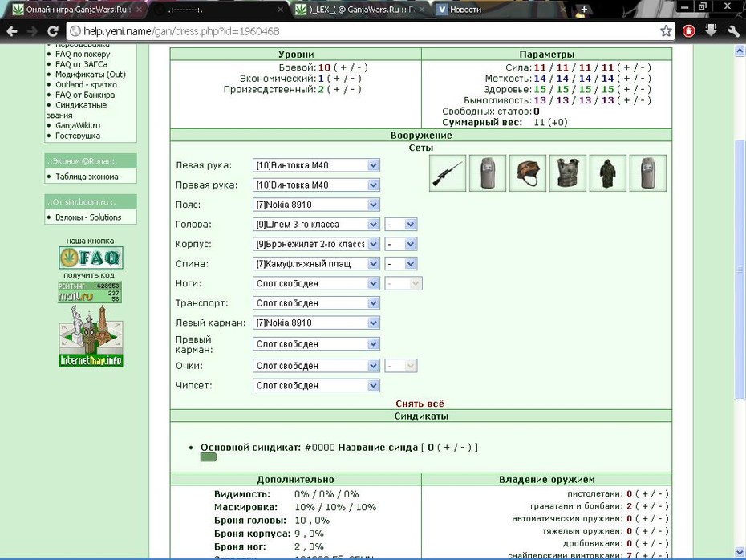Switch to the Новости tab
The image size is (746, 560).
click(x=501, y=10)
